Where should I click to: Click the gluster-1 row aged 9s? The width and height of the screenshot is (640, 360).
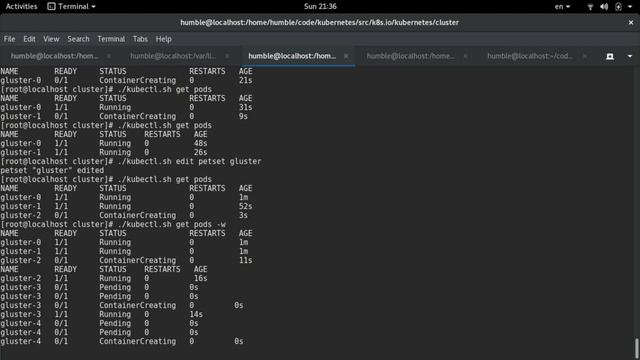[x=124, y=116]
